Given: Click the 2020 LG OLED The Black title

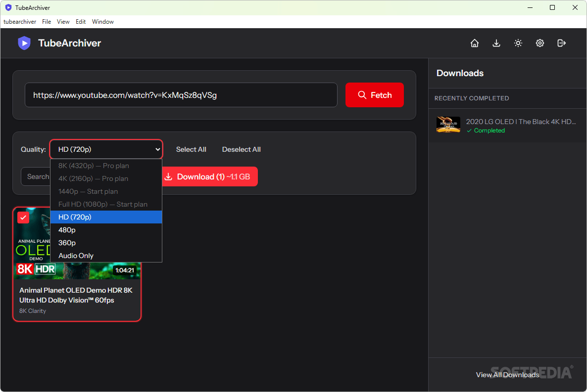Looking at the screenshot, I should click(521, 122).
